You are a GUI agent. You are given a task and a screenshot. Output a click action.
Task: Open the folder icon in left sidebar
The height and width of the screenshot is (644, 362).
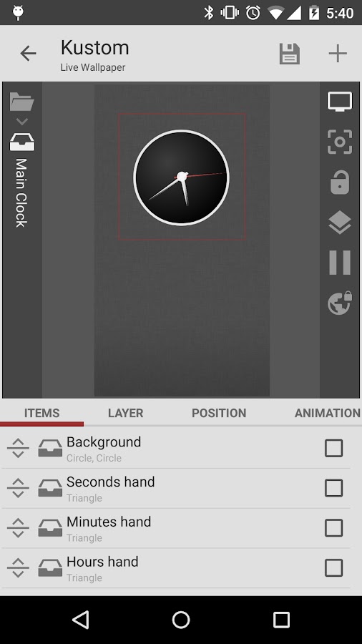click(21, 102)
